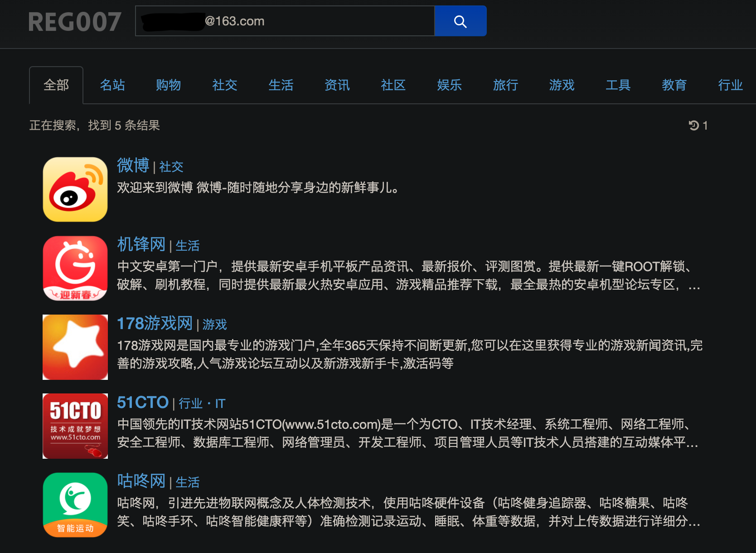Open the 178游戏网 result title link

[x=155, y=323]
